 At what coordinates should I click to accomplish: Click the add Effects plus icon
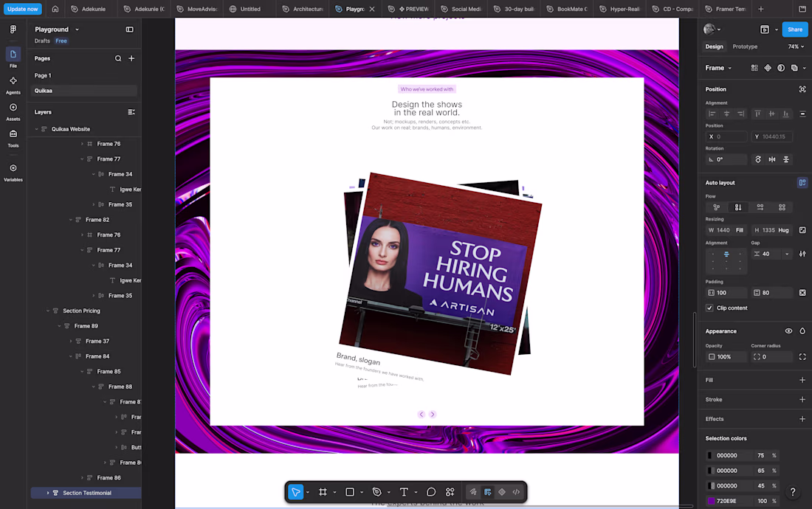point(802,419)
